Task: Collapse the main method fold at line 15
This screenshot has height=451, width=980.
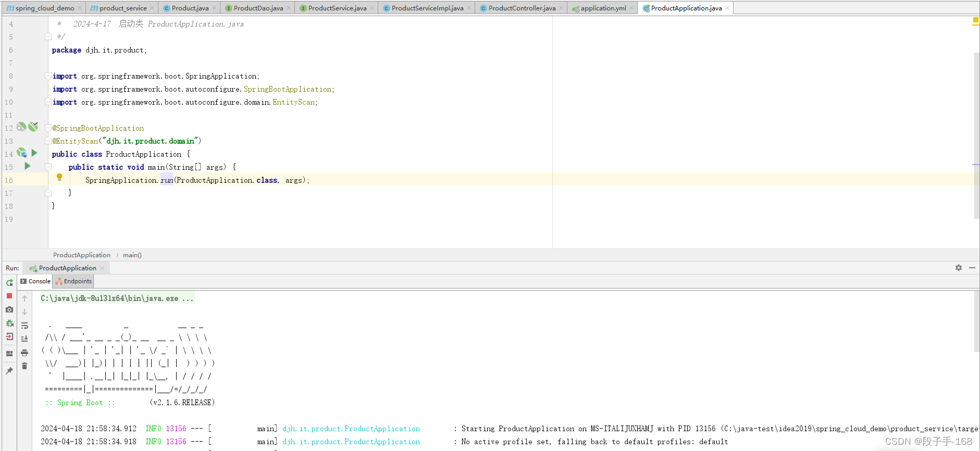Action: (x=48, y=167)
